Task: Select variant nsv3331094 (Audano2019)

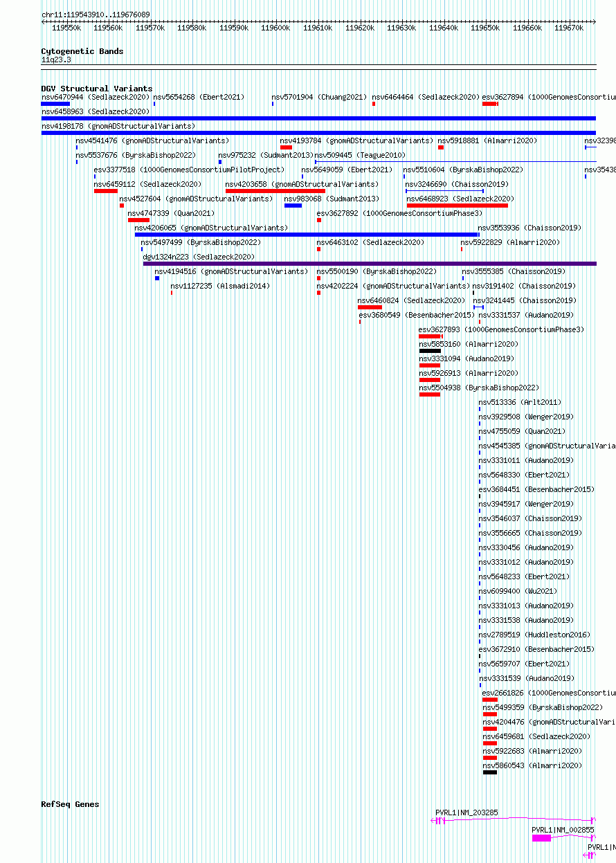Action: [466, 358]
